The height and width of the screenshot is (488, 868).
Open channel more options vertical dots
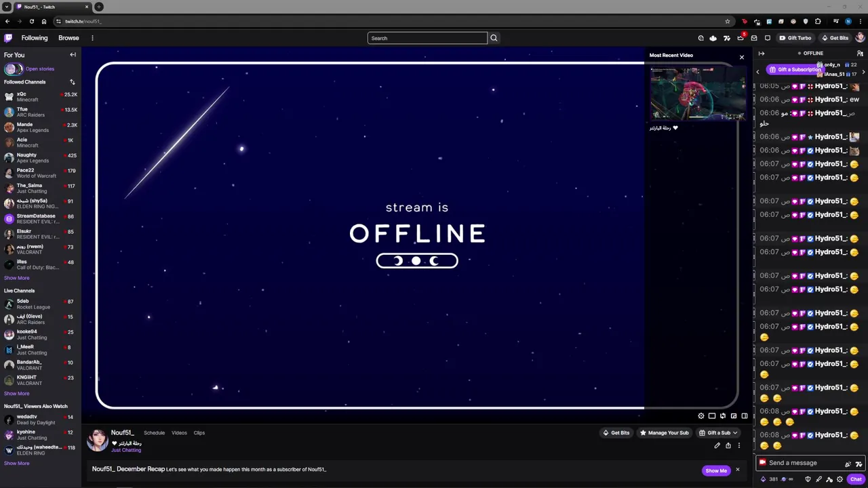739,445
